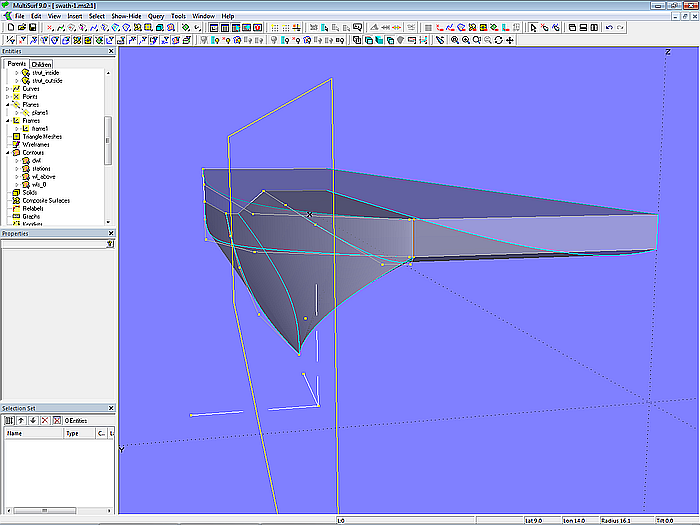The height and width of the screenshot is (525, 700).
Task: Click the red X in Selection Set toolbar
Action: [44, 420]
